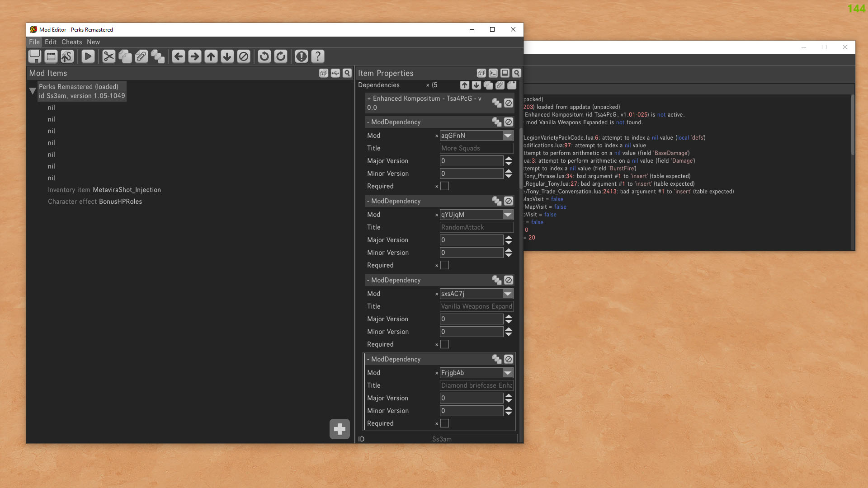The width and height of the screenshot is (868, 488).
Task: Click the Paste paperclip toolbar icon
Action: pos(142,56)
